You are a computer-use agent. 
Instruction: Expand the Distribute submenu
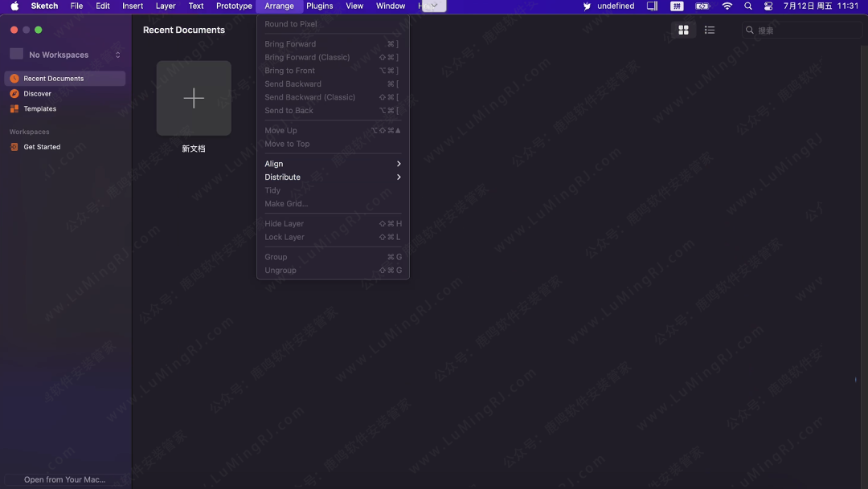point(333,177)
